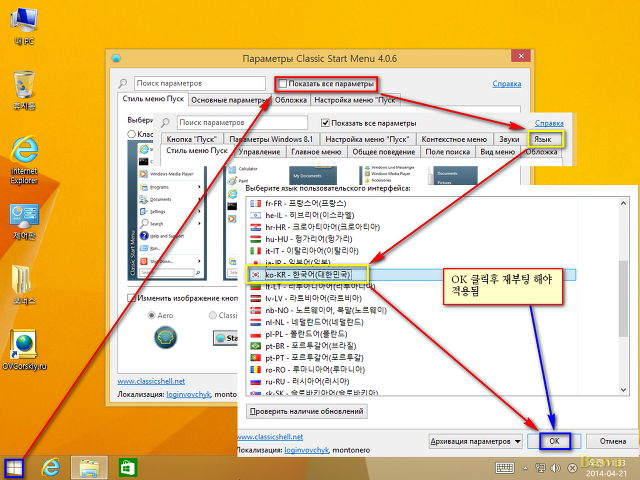
Task: Open the loginvovchyk link in the bottom dialog bar
Action: [x=307, y=450]
